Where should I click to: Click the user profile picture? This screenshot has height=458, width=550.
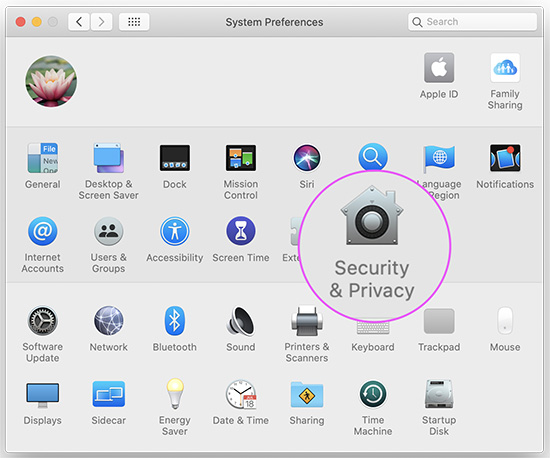(x=51, y=81)
